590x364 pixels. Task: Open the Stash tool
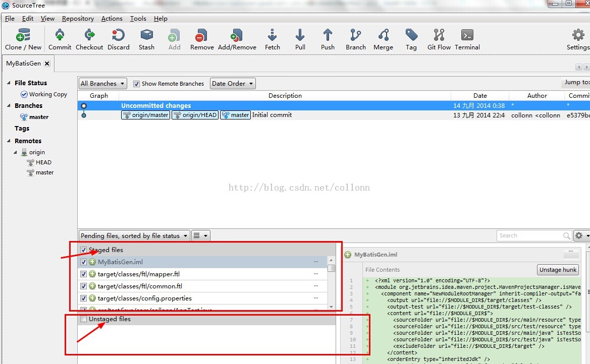coord(146,38)
